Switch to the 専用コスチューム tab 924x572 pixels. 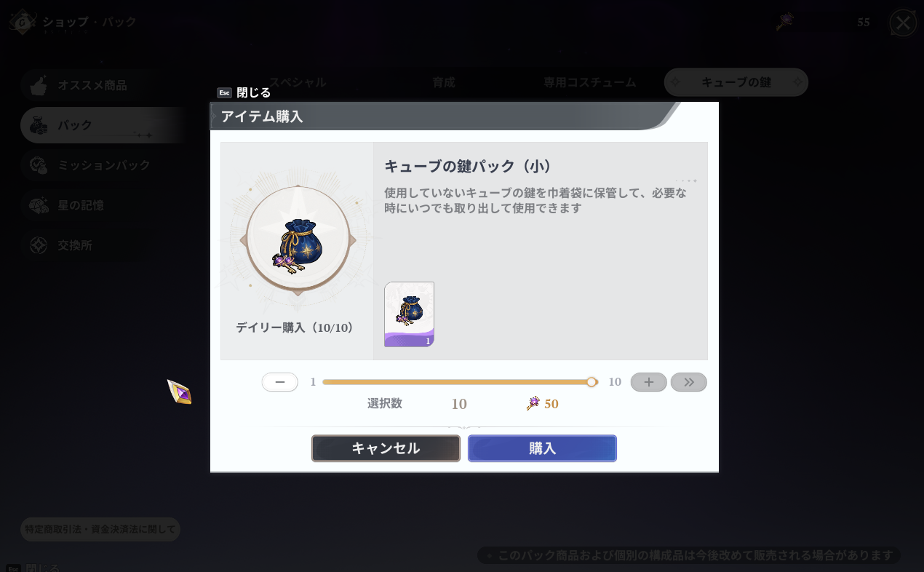pos(590,82)
